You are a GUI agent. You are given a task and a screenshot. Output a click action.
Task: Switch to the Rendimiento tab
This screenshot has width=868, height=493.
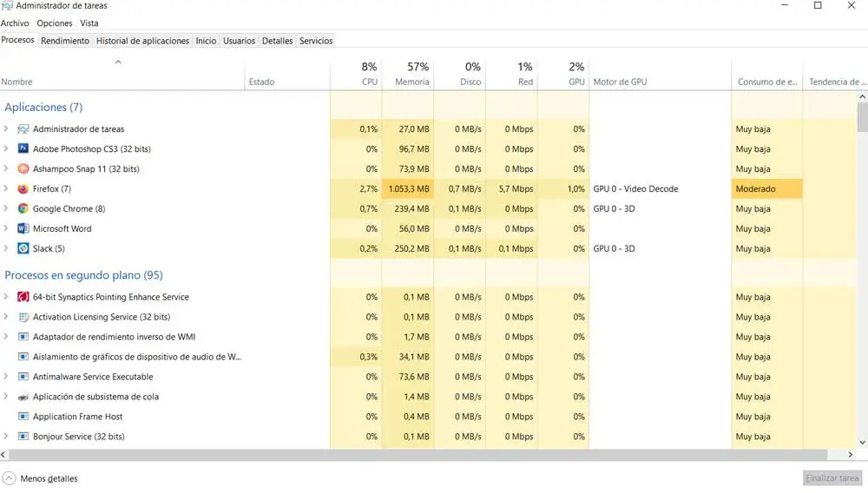pyautogui.click(x=65, y=41)
